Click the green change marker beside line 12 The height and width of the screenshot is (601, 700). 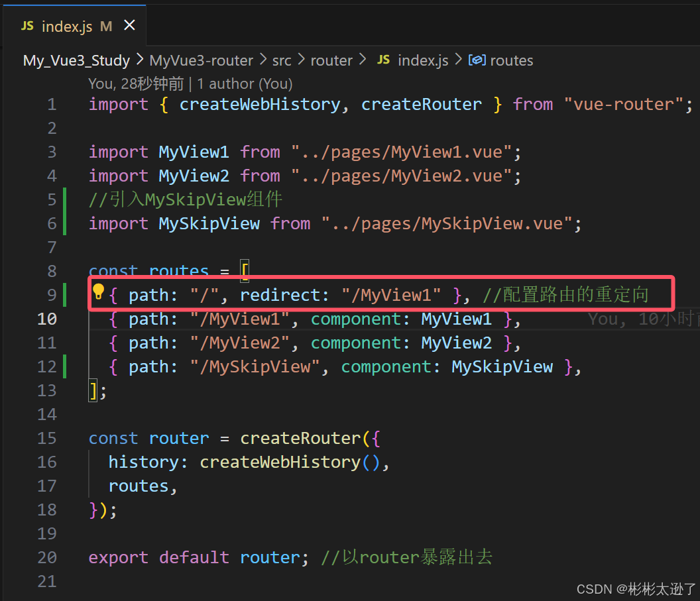[65, 366]
